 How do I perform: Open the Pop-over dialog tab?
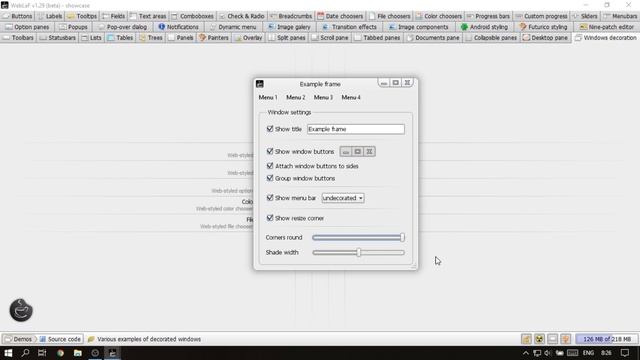[122, 27]
